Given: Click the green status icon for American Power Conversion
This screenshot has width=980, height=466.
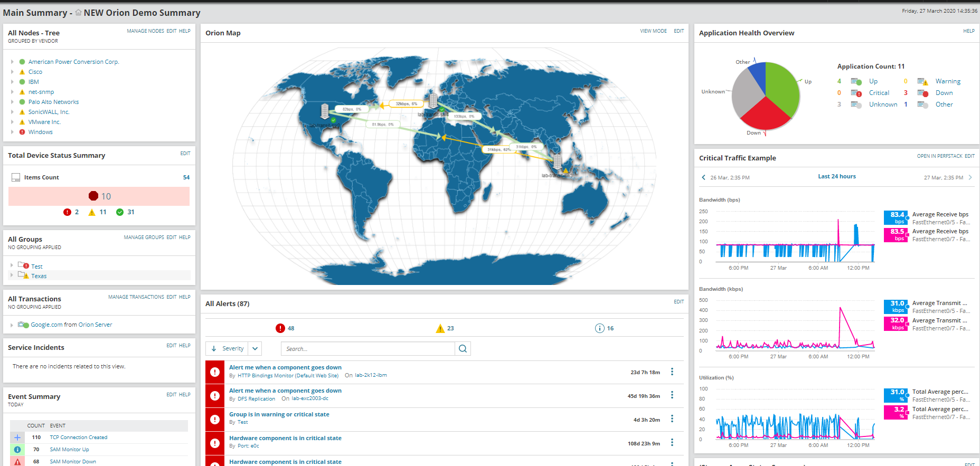Looking at the screenshot, I should pyautogui.click(x=22, y=62).
